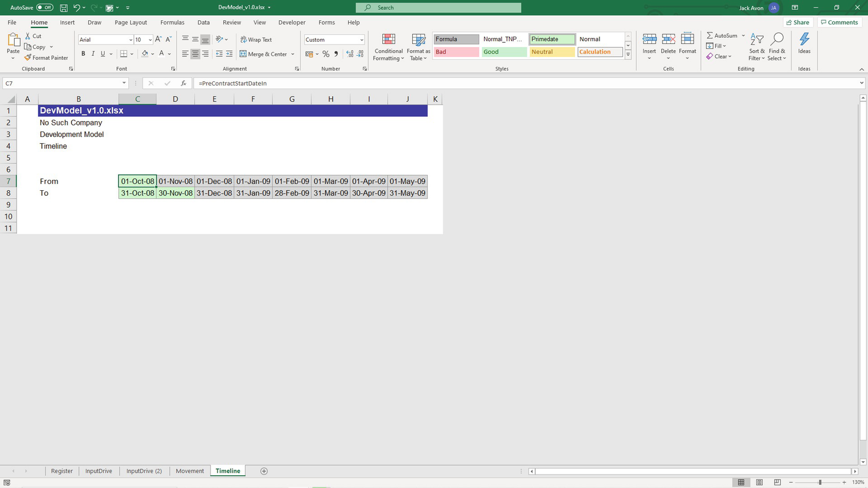Cut the selected cell
The image size is (868, 488).
point(33,36)
